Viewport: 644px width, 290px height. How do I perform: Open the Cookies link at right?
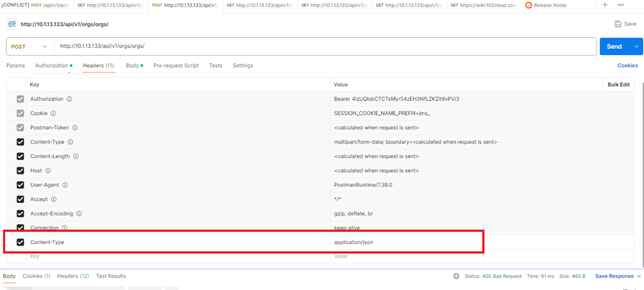click(x=627, y=66)
